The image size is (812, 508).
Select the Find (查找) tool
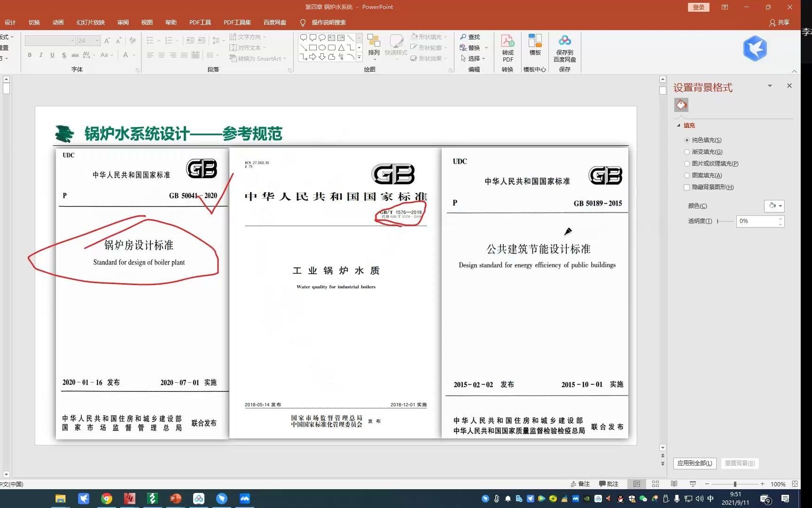pos(470,37)
